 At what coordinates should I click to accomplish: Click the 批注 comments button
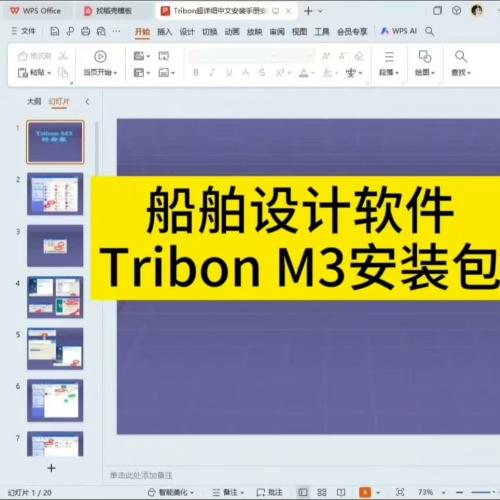click(x=269, y=492)
